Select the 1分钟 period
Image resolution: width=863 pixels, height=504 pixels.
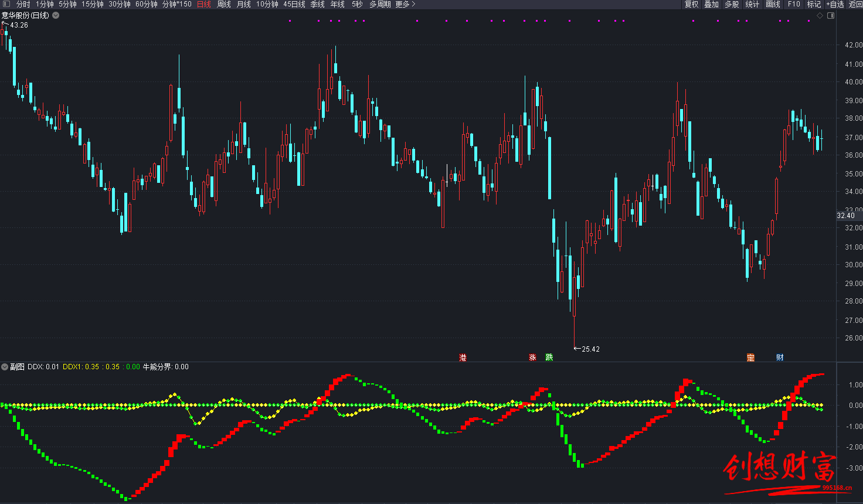coord(45,4)
